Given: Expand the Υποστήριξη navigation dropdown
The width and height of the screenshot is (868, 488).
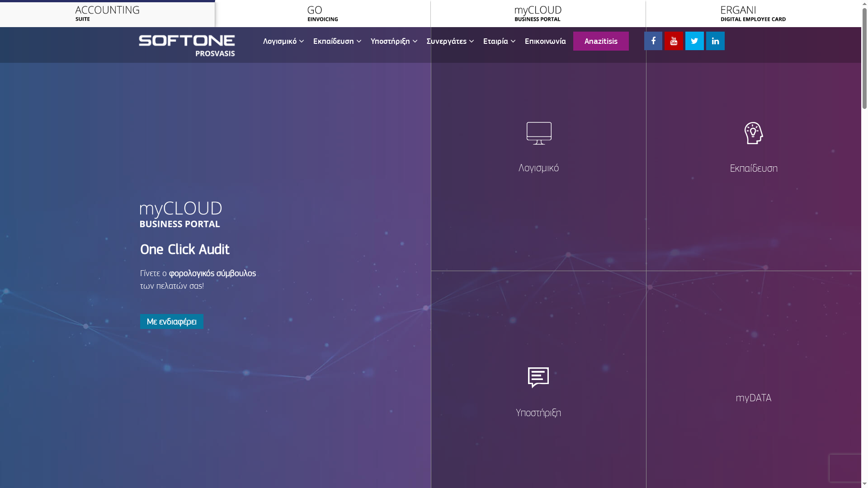Looking at the screenshot, I should point(394,41).
